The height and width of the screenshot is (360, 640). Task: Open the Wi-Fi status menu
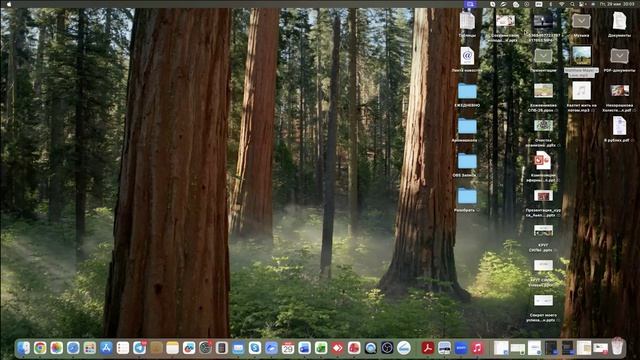point(562,4)
